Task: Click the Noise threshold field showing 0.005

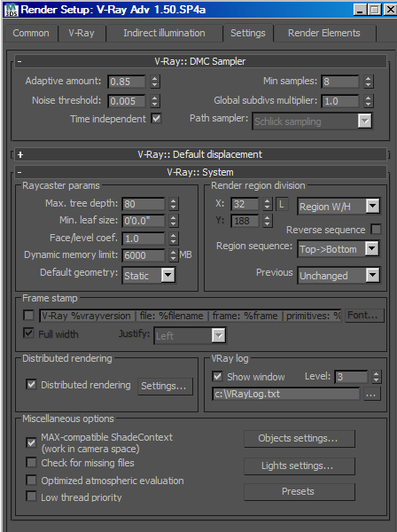Action: (x=127, y=101)
